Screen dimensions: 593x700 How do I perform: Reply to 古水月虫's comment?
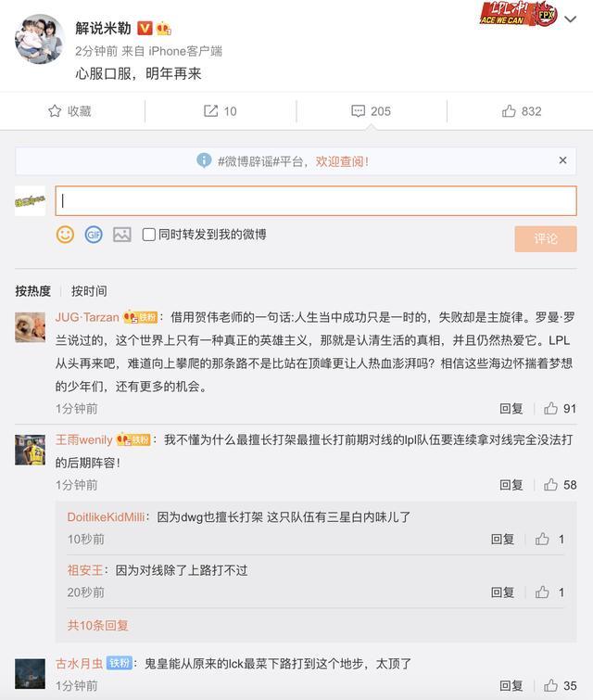click(511, 686)
